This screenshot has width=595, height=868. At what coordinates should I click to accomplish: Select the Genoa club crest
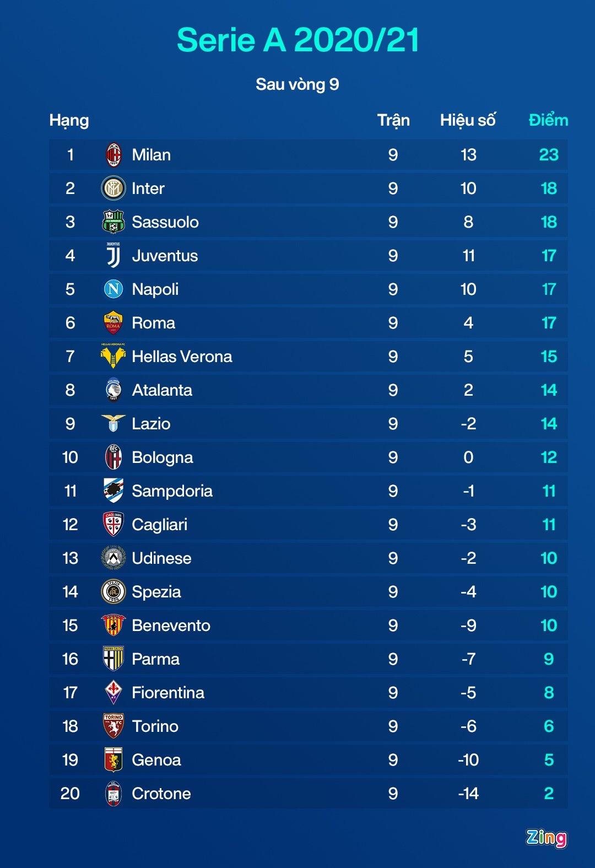click(113, 759)
